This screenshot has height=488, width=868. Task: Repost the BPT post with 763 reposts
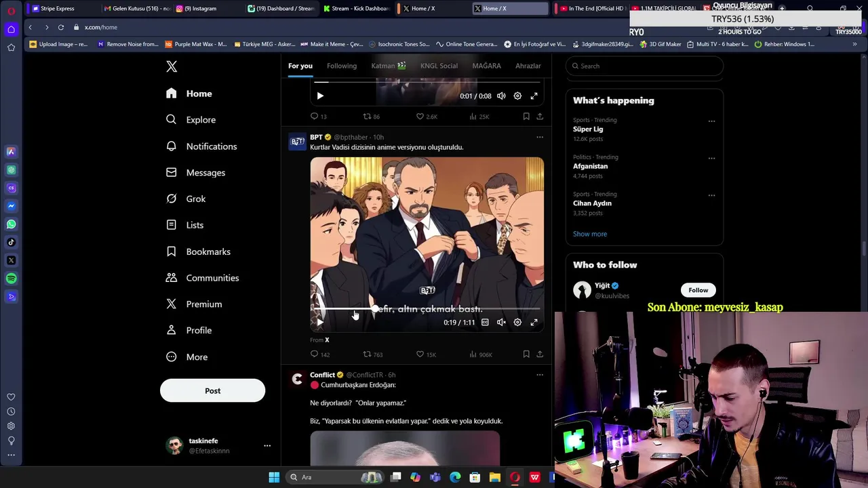[372, 354]
